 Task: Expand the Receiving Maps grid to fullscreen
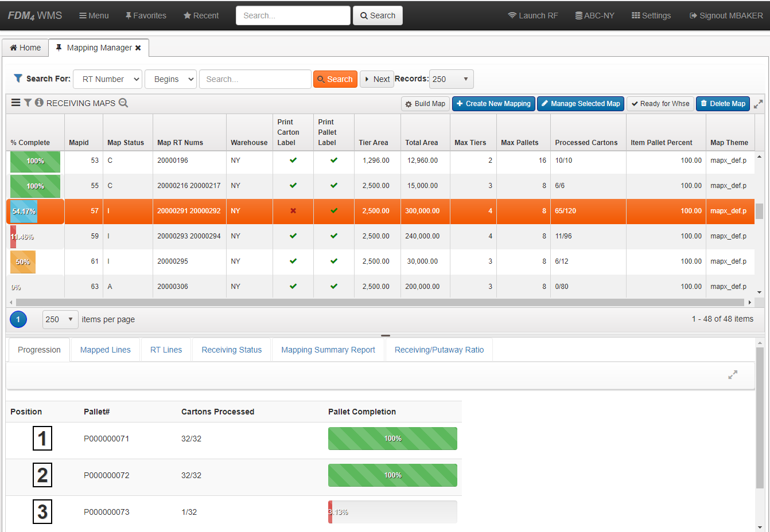click(758, 104)
